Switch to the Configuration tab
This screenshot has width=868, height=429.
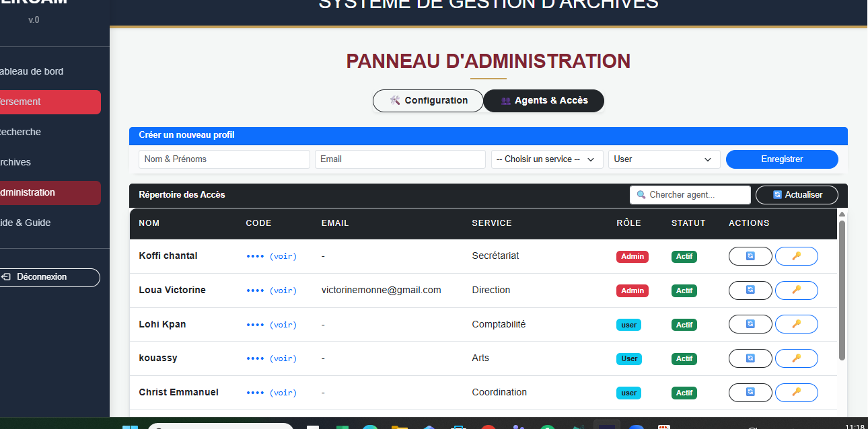(x=428, y=101)
